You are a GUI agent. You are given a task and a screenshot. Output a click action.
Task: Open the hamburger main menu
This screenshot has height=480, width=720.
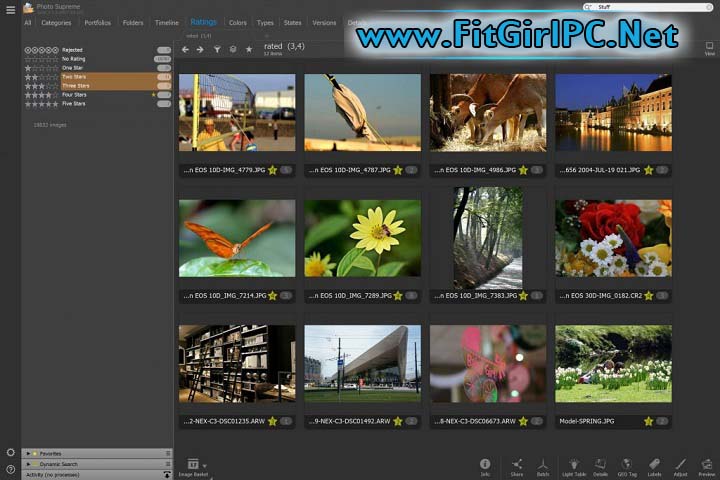(10, 9)
